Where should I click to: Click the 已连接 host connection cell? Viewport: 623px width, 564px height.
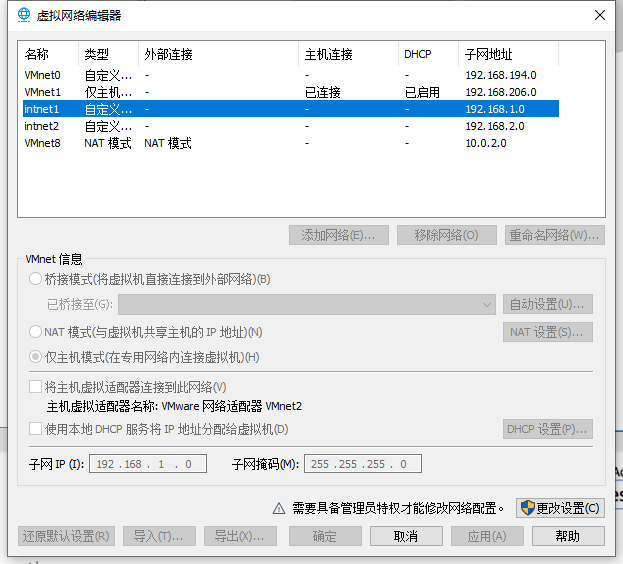click(x=322, y=92)
